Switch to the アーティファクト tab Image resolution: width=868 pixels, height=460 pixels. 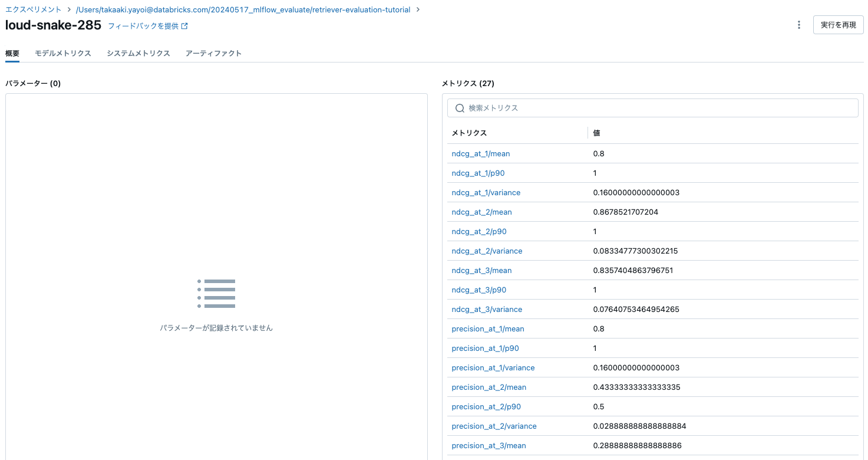click(213, 53)
